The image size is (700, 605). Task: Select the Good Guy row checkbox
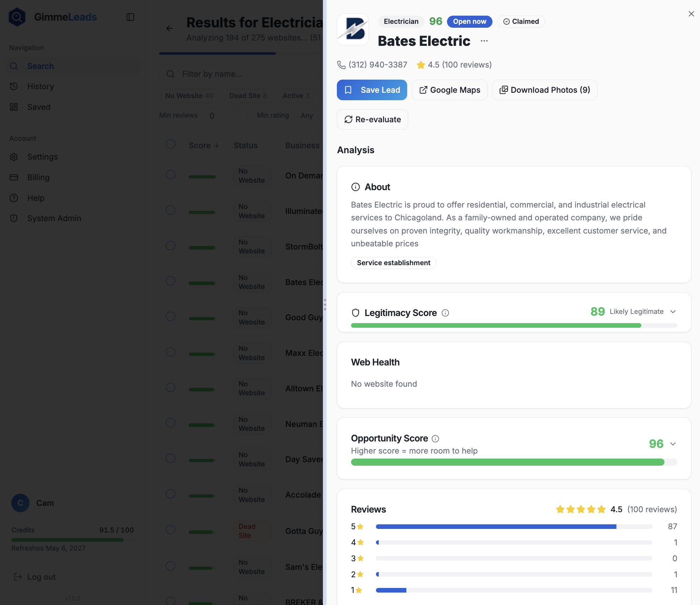coord(171,316)
